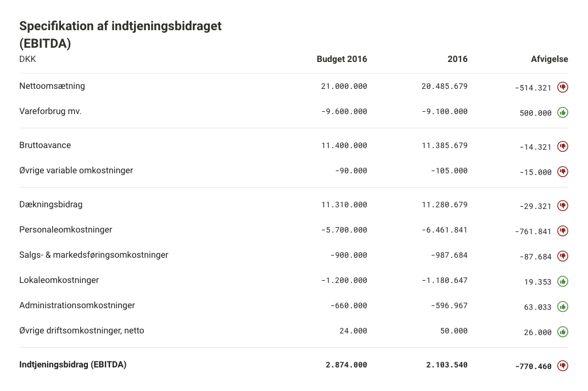The image size is (588, 391).
Task: Click deviation value -761.841
Action: [533, 231]
